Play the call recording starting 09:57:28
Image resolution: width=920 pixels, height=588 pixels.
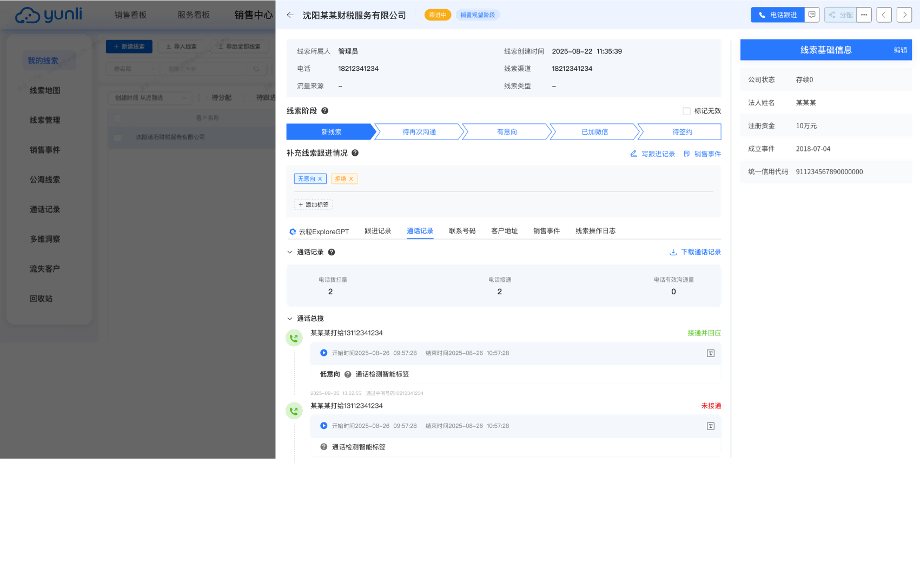coord(323,353)
